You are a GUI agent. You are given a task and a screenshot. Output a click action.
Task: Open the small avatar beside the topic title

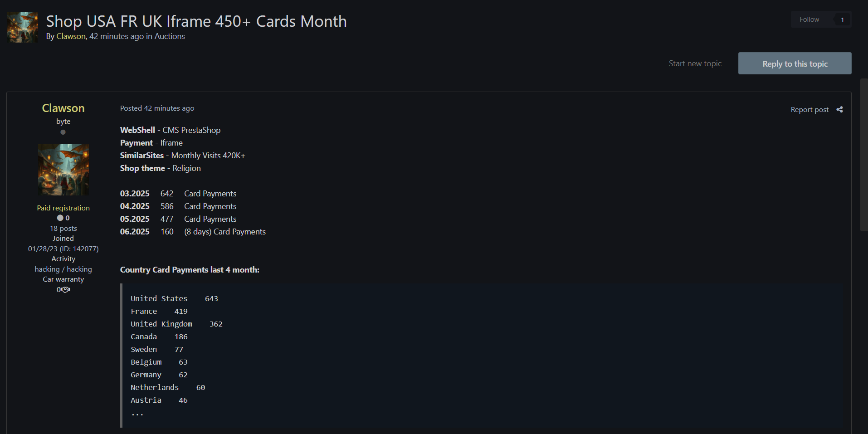click(23, 27)
